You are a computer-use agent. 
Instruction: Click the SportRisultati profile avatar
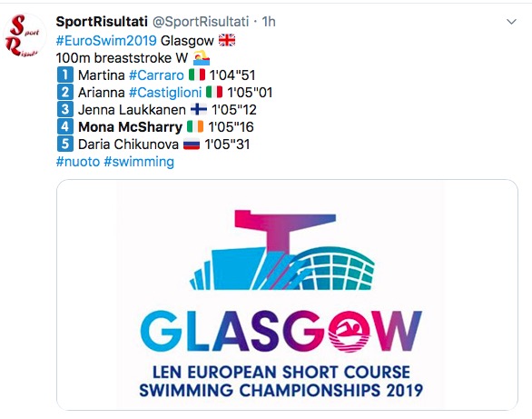(x=25, y=35)
